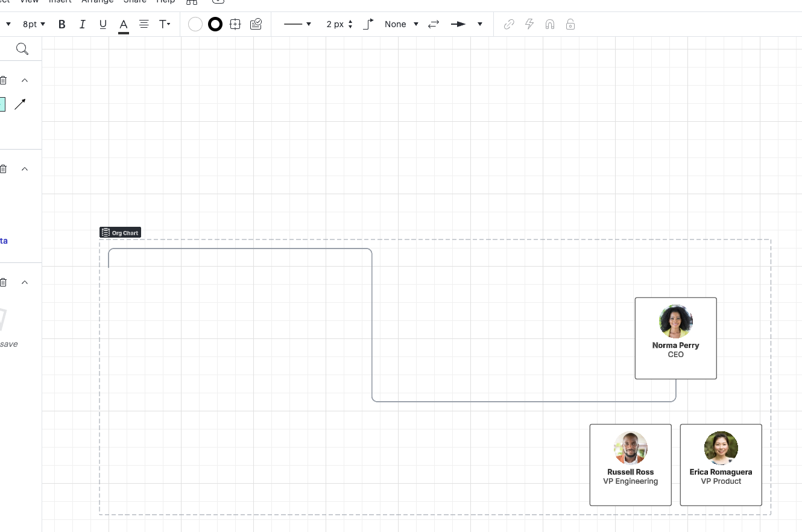The image size is (802, 532).
Task: Click the lightning bolt actions icon
Action: [x=529, y=24]
